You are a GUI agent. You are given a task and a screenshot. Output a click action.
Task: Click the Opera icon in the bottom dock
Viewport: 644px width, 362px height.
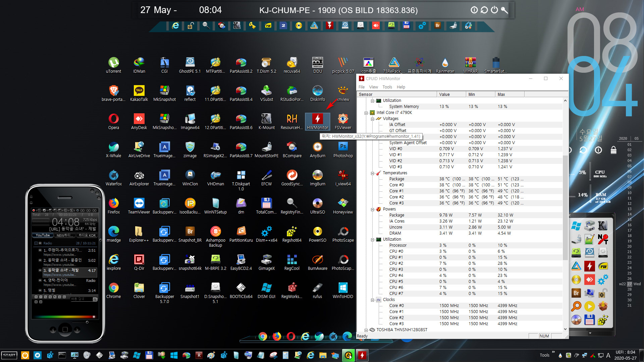[x=291, y=336]
